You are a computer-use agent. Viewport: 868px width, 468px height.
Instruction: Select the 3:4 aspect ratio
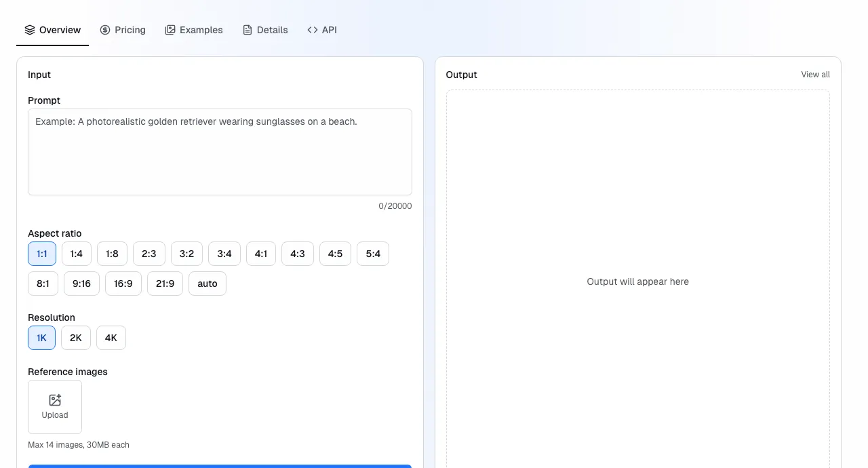[x=224, y=254]
